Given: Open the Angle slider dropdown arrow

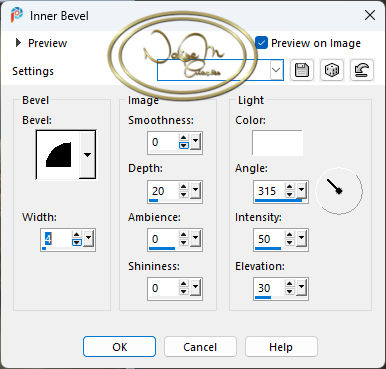Looking at the screenshot, I should coord(301,190).
